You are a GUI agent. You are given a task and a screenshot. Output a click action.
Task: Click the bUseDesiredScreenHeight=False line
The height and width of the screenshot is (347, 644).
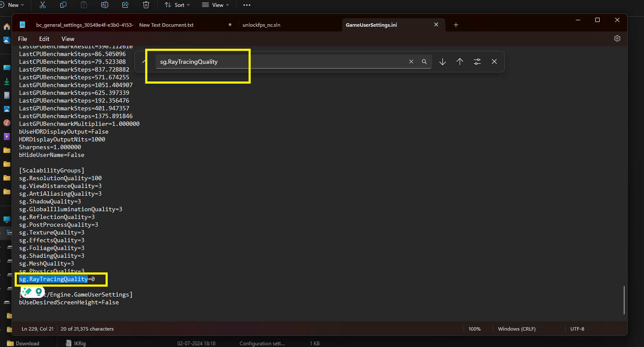pyautogui.click(x=69, y=302)
